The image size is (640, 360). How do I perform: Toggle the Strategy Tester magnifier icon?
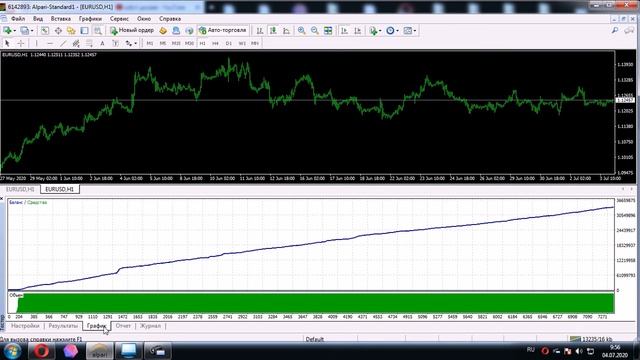tap(98, 31)
